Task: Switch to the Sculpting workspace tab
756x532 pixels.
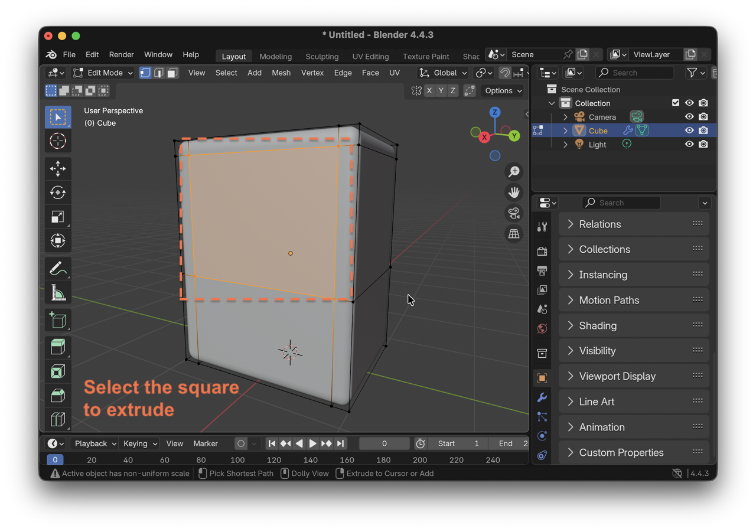Action: 322,56
